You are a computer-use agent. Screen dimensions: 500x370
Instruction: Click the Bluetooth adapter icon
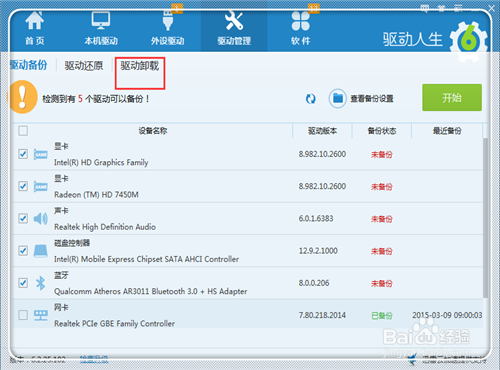[41, 283]
